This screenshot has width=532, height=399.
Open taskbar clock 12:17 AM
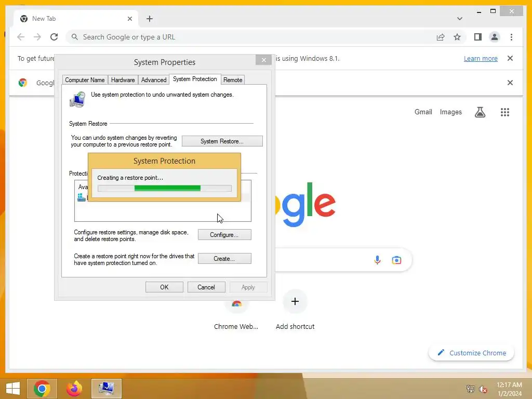tap(509, 389)
